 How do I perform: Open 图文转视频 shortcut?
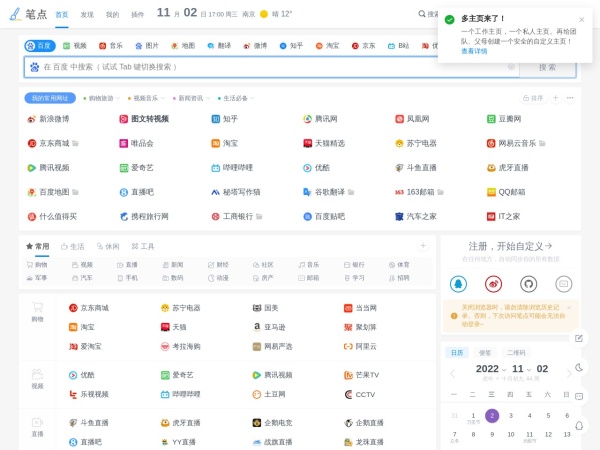(x=144, y=119)
